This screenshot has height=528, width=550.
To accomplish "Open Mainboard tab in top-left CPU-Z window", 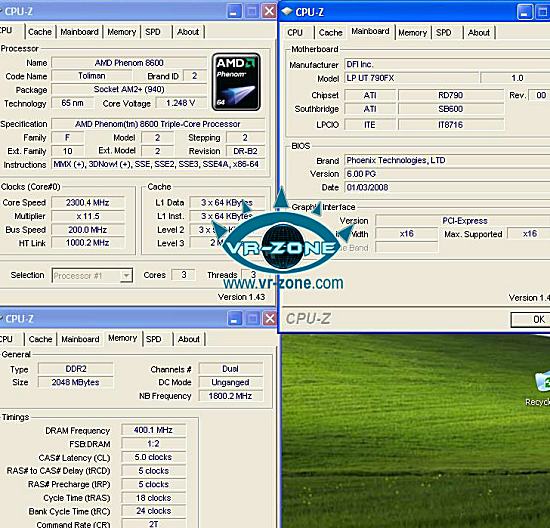I will click(x=80, y=32).
